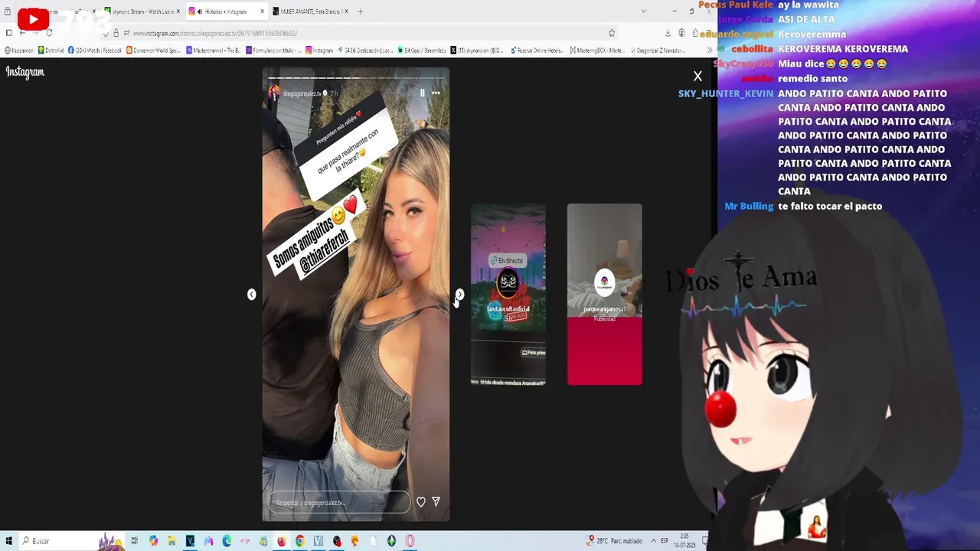This screenshot has width=980, height=551.
Task: Open File Explorer folder icon in taskbar
Action: (171, 541)
